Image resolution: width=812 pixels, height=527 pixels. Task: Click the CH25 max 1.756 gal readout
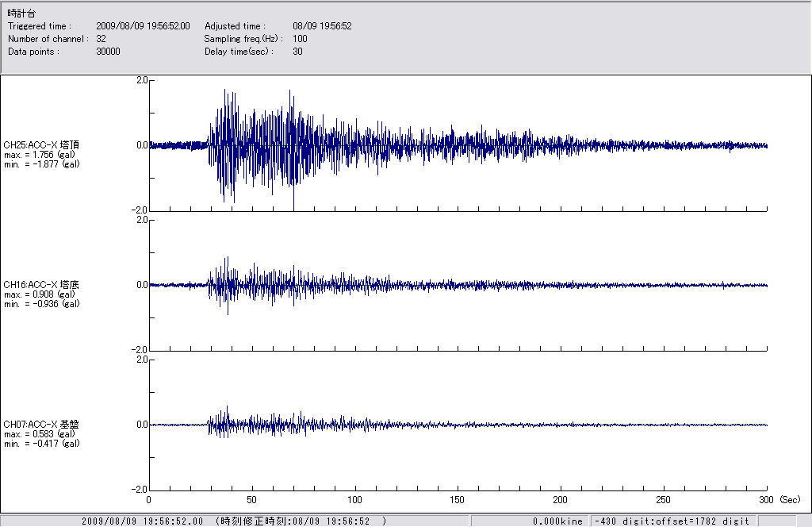point(41,155)
